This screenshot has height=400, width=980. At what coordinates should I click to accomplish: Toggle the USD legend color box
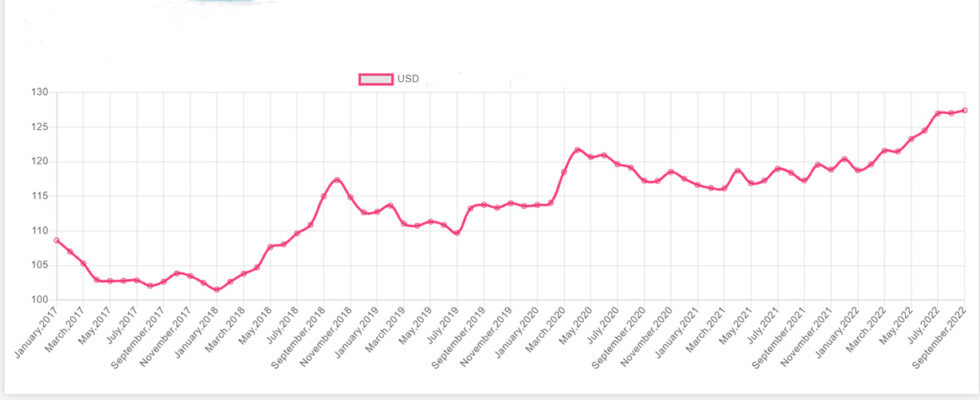click(x=376, y=79)
